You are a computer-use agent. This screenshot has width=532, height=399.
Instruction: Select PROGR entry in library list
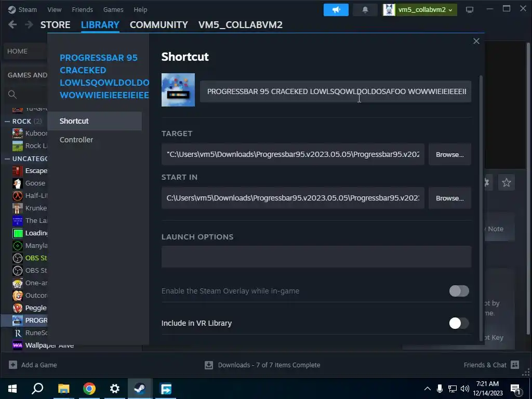(24, 320)
